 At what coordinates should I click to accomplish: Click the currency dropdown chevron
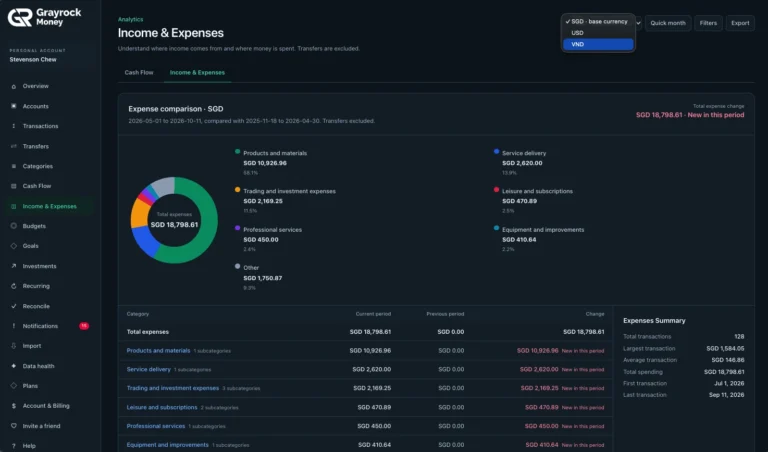coord(638,23)
